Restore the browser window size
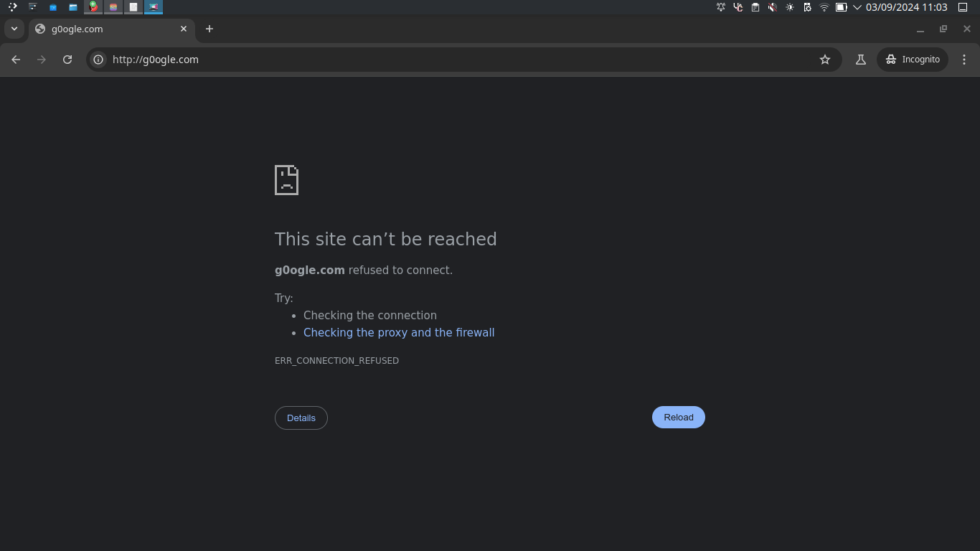The width and height of the screenshot is (980, 551). pyautogui.click(x=943, y=29)
